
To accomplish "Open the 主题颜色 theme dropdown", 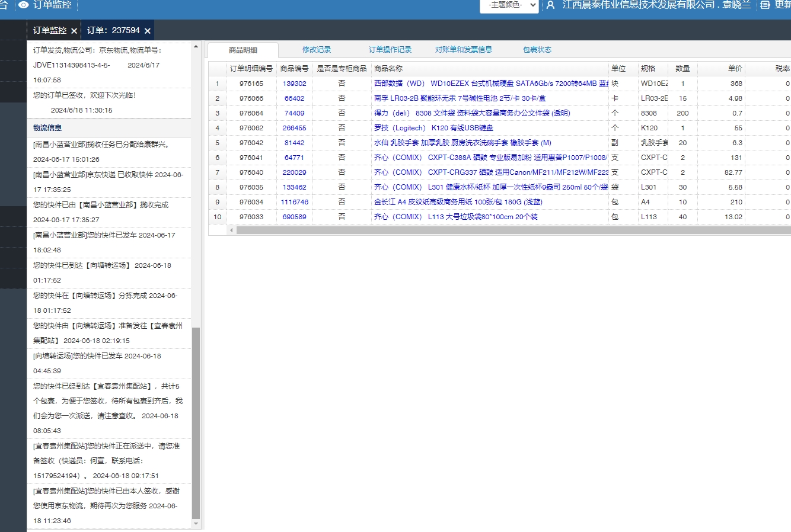I will click(509, 5).
